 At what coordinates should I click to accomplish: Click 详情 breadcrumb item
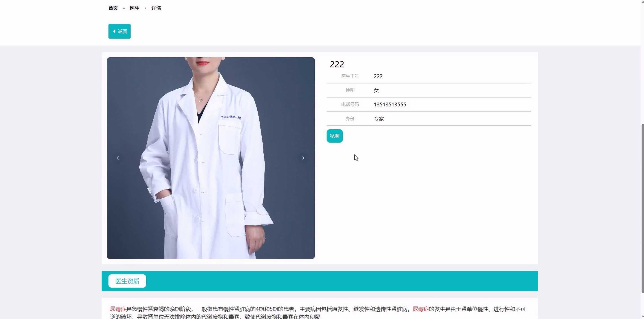(156, 8)
